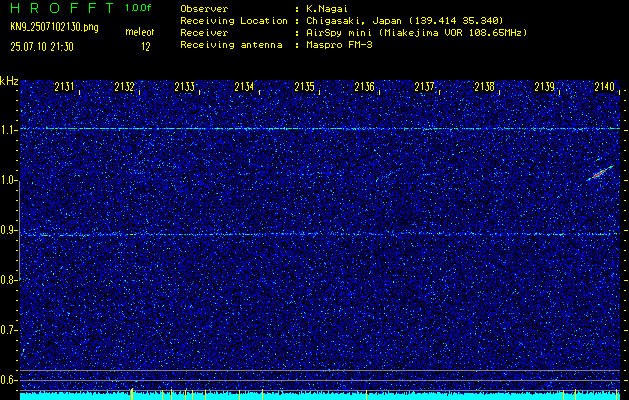Select AirSpy mini receiver description

417,32
